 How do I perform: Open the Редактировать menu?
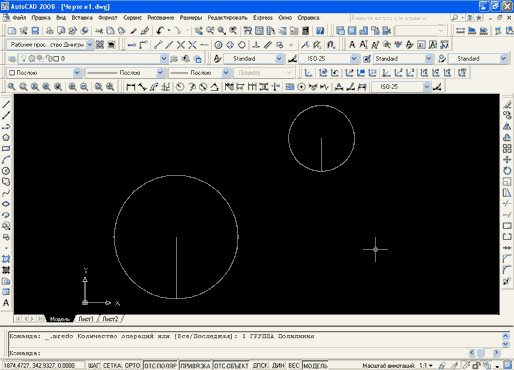point(228,18)
